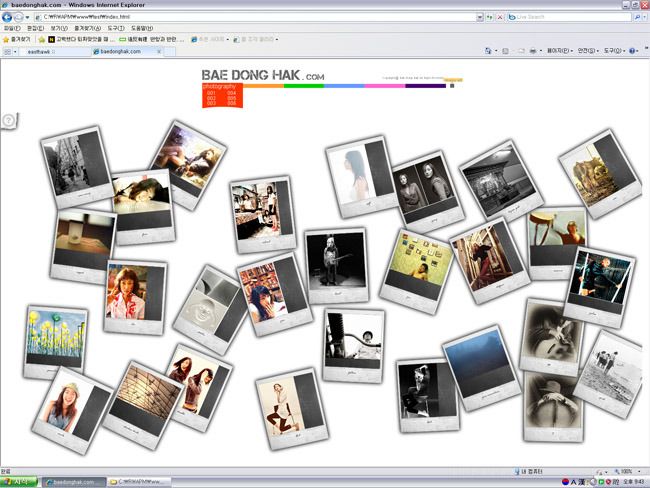Close the baedonghak.com tab

pos(159,52)
